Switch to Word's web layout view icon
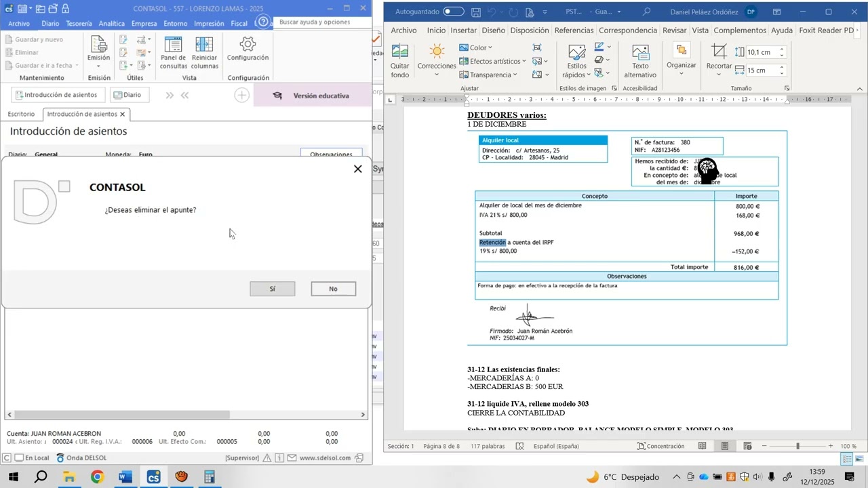 tap(747, 446)
